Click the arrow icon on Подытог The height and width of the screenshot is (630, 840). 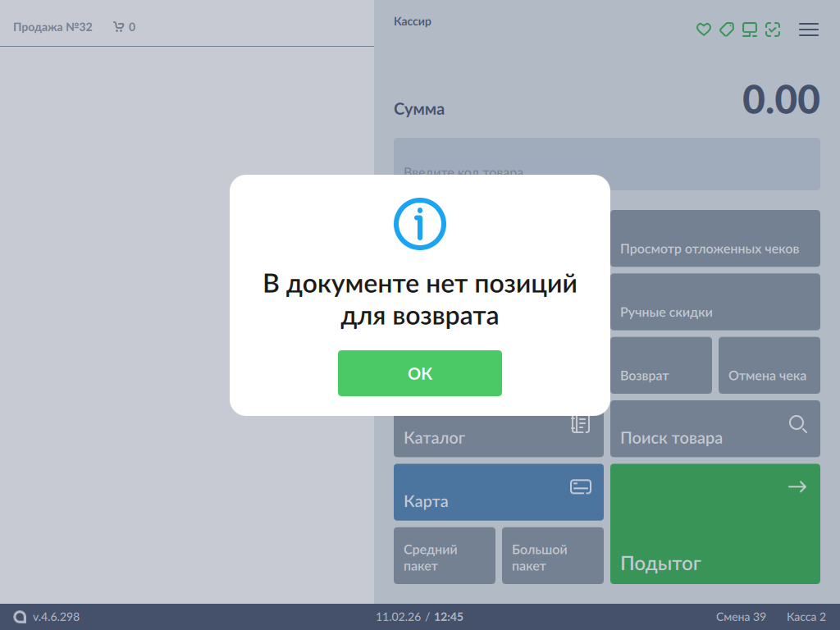[x=797, y=487]
